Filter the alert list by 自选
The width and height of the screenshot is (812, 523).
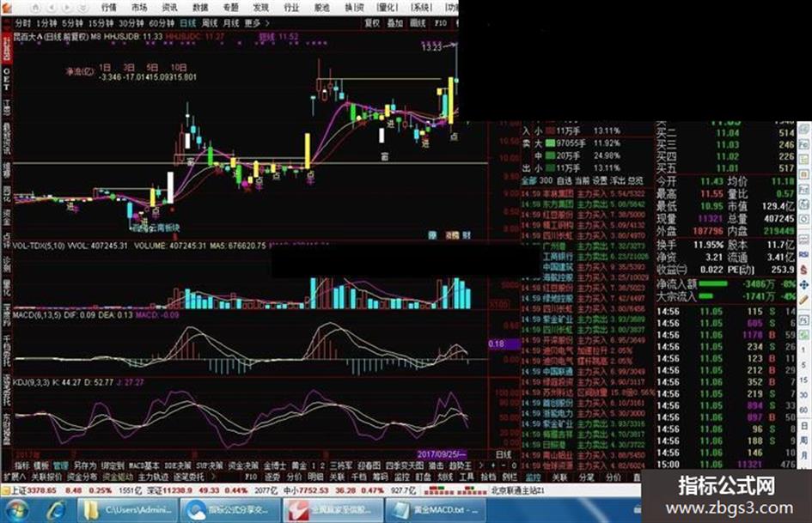565,180
